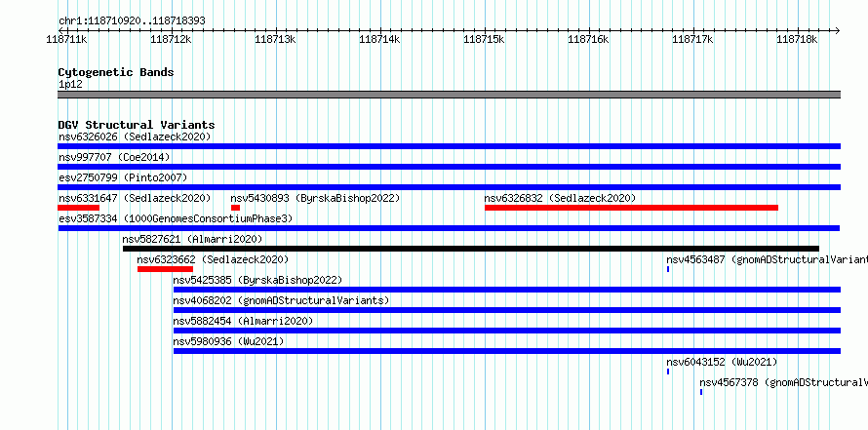Click the black bar under nsv5827621

470,249
